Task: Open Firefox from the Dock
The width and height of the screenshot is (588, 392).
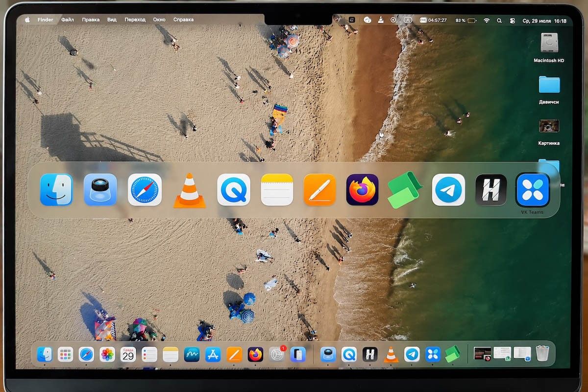Action: tap(255, 354)
